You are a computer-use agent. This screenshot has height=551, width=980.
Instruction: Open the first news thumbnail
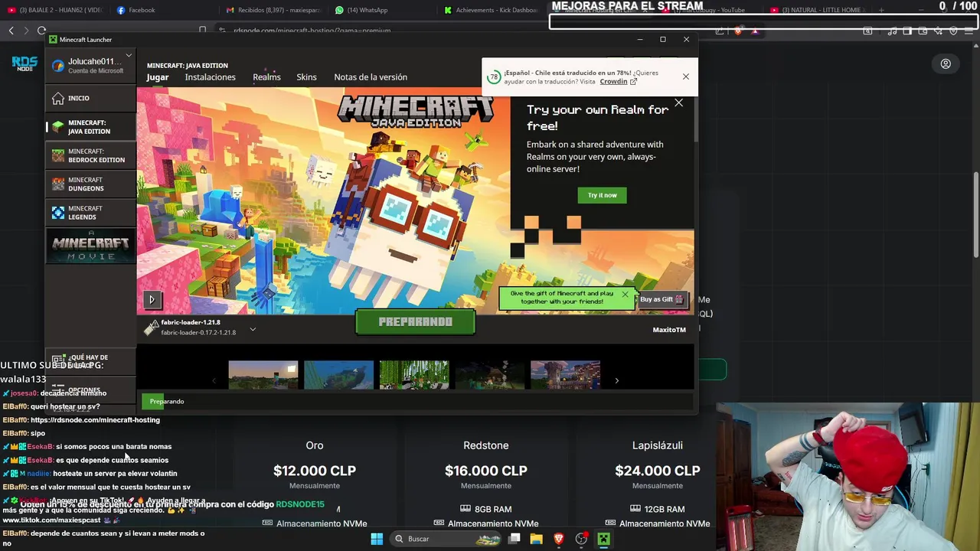(x=263, y=375)
